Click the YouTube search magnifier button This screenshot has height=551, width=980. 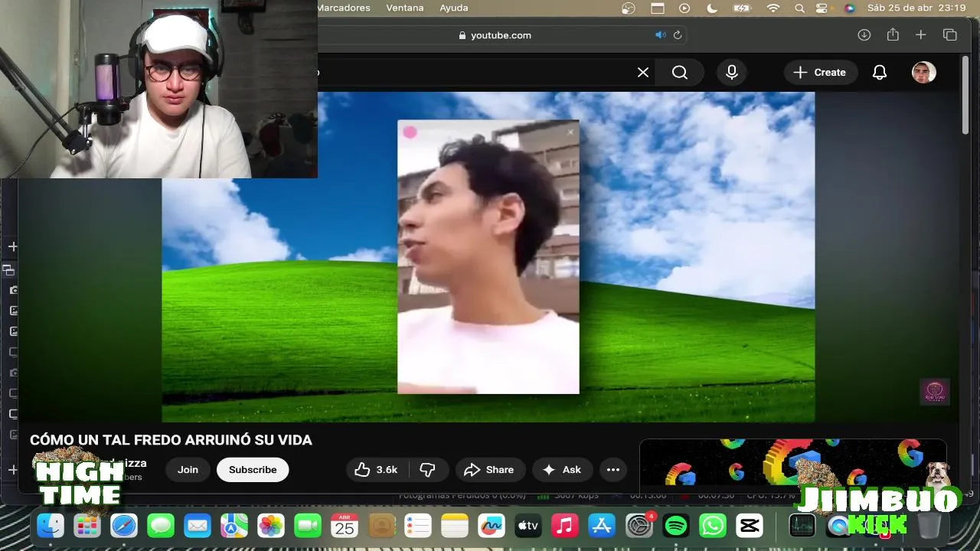coord(680,72)
